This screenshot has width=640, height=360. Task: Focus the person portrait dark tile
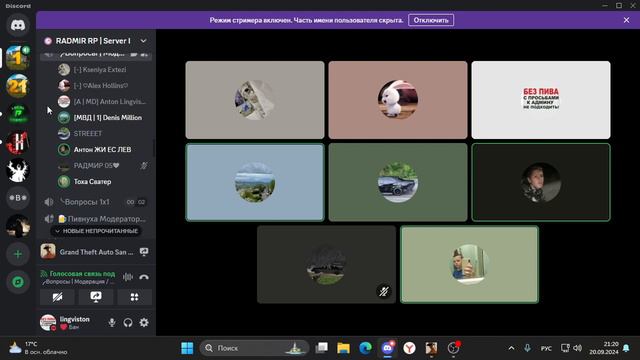[541, 182]
